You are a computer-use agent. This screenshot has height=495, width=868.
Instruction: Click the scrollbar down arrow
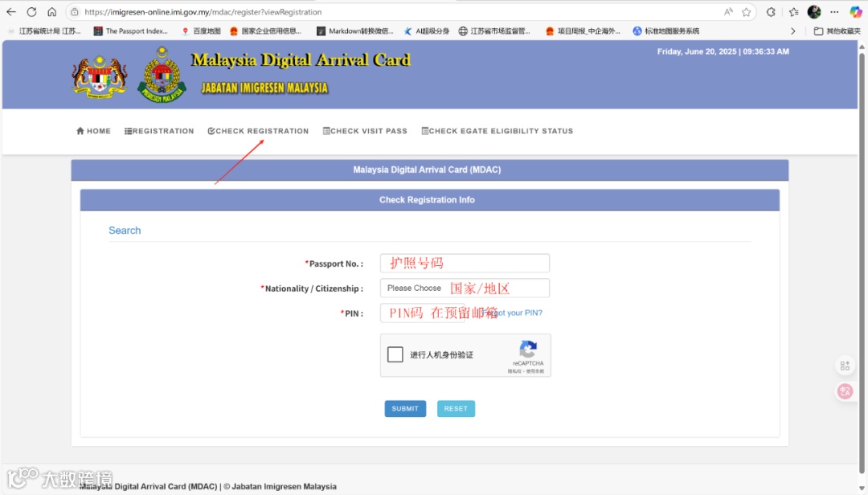coord(862,488)
